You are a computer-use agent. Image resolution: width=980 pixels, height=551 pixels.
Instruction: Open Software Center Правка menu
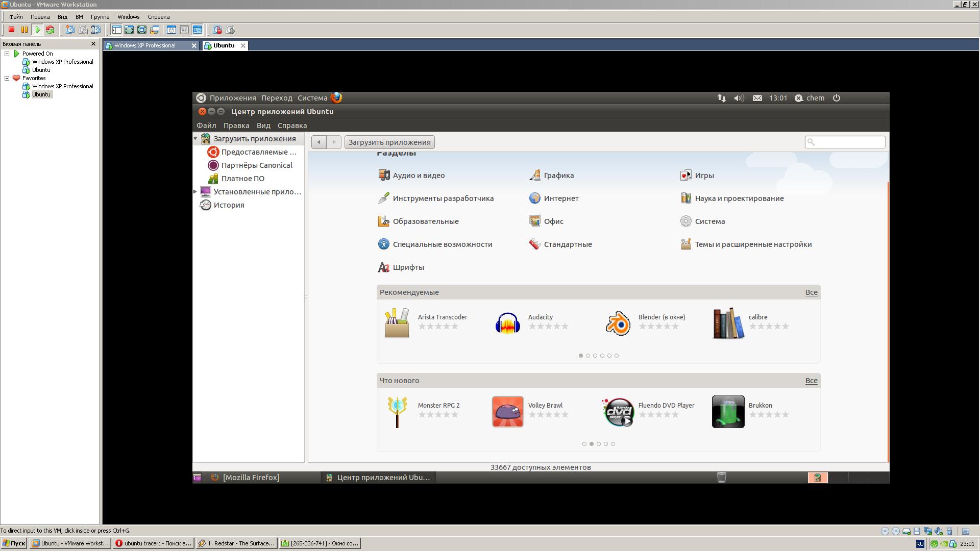click(x=236, y=126)
